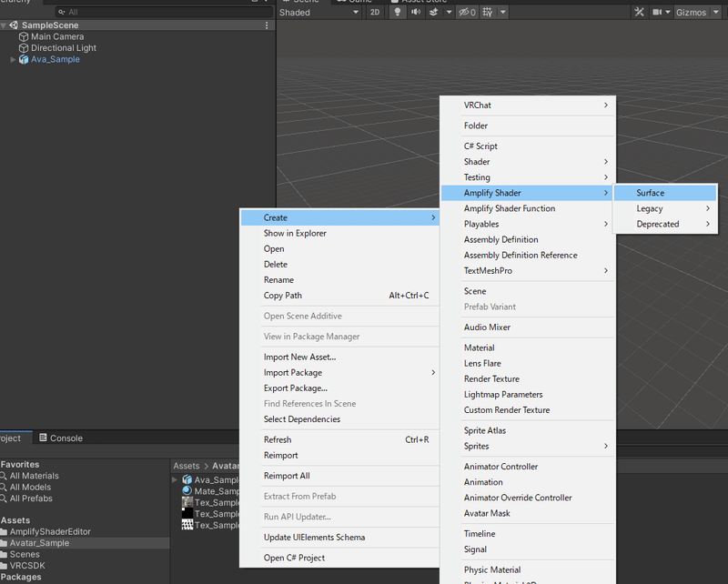Click the scene effects icon in Scene toolbar

431,12
